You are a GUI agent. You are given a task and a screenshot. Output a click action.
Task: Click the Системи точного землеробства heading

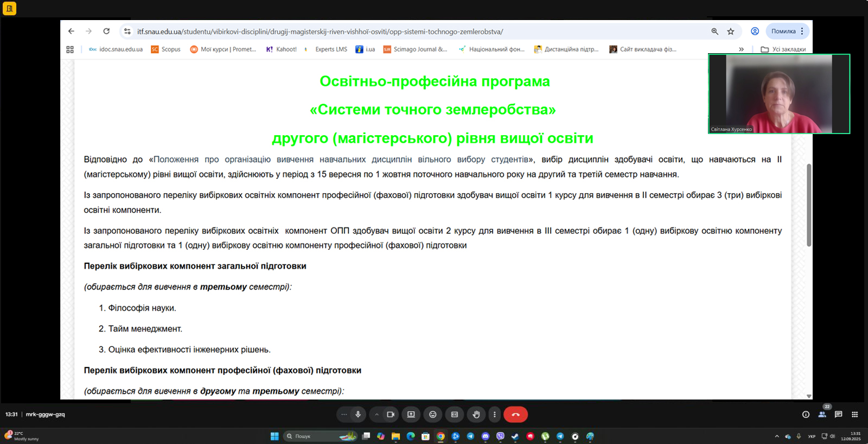433,110
